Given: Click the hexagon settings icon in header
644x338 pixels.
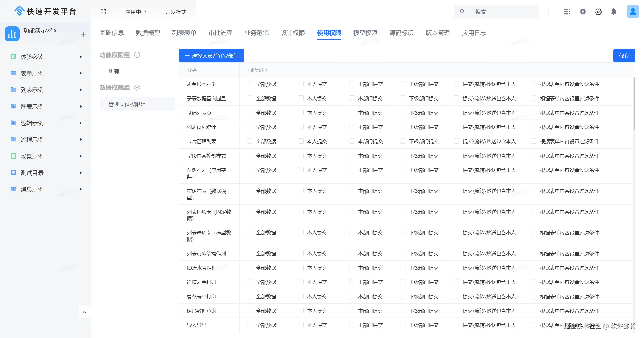Looking at the screenshot, I should [x=598, y=12].
